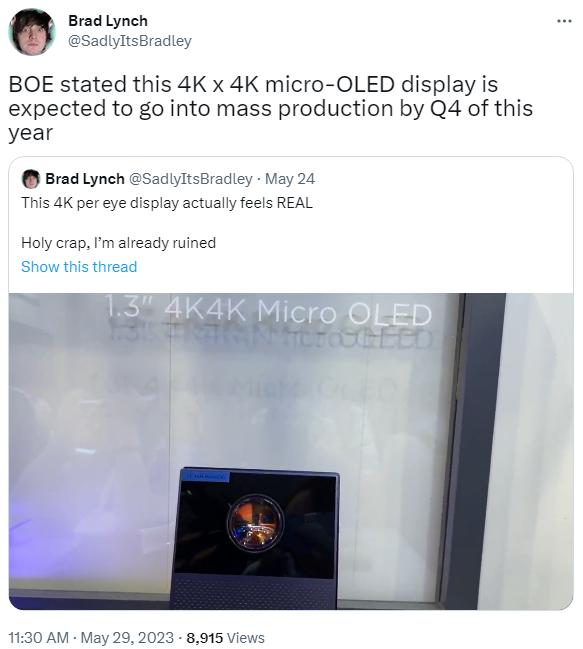Open Brad Lynch's large profile avatar
The width and height of the screenshot is (583, 649).
[x=32, y=32]
